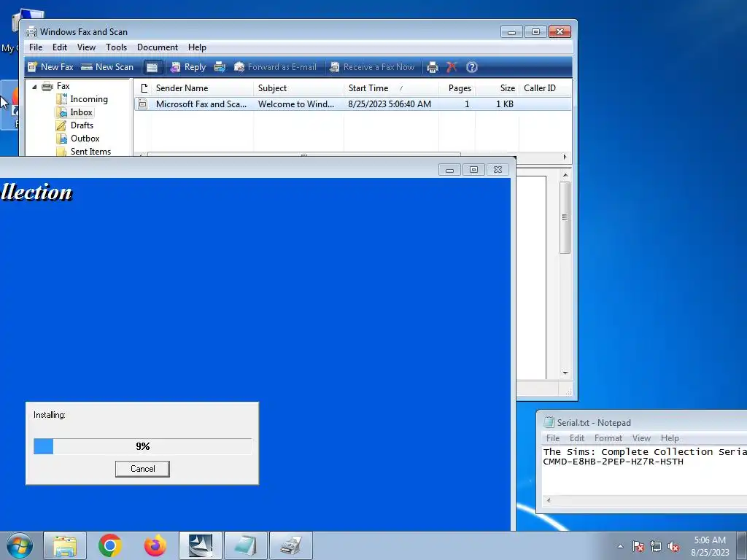The width and height of the screenshot is (747, 560).
Task: Click the Print icon in Fax toolbar
Action: (x=432, y=67)
